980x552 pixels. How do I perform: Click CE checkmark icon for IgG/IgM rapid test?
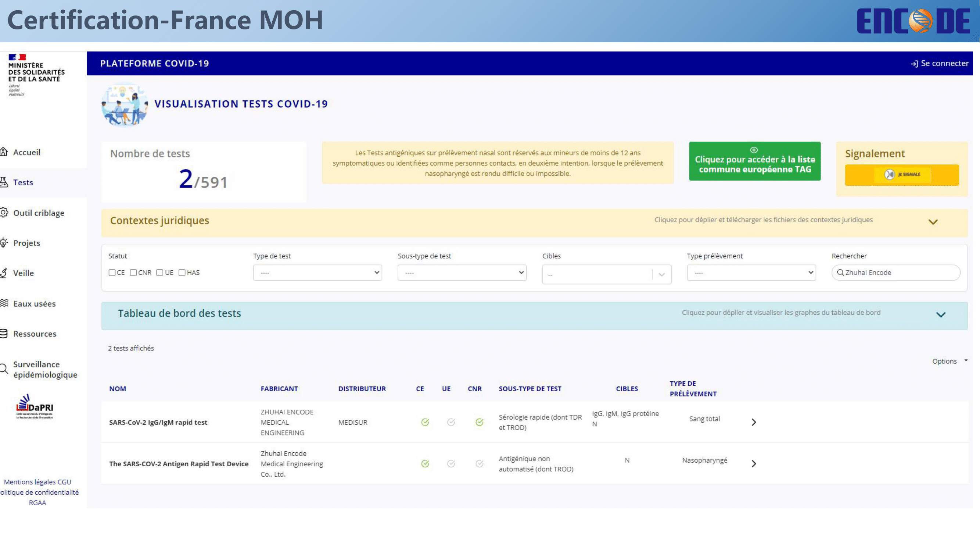(x=425, y=422)
